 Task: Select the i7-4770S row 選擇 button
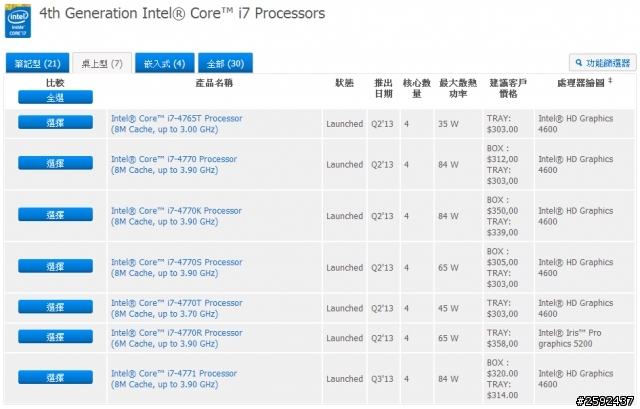(55, 266)
